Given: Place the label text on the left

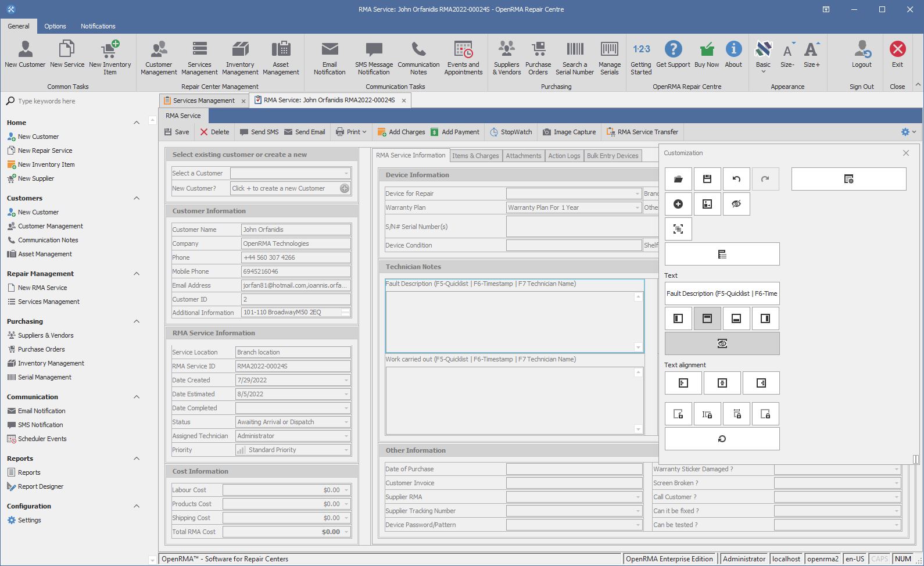Looking at the screenshot, I should point(678,318).
